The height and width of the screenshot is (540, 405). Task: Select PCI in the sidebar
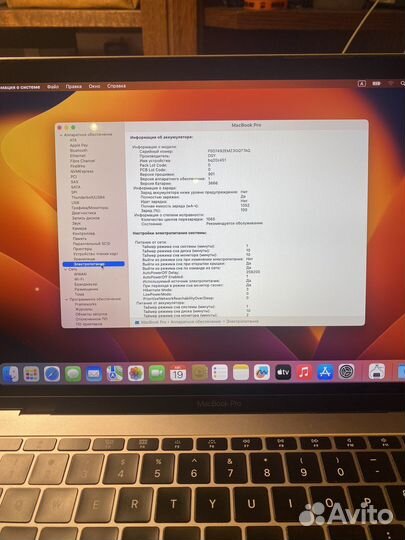(74, 176)
